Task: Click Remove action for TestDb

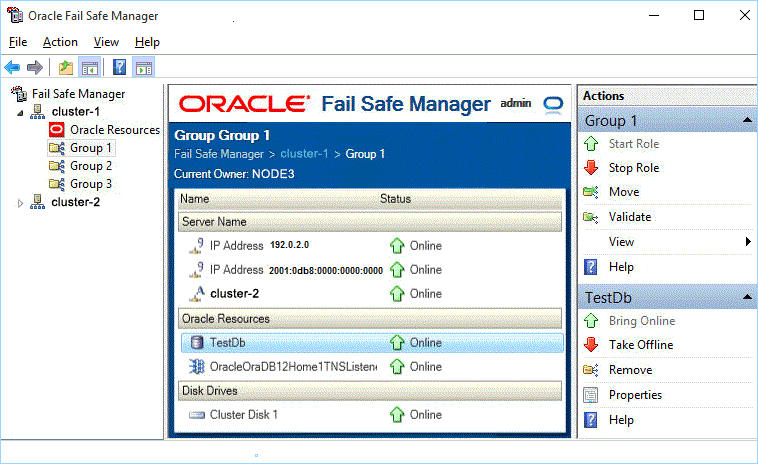Action: tap(630, 370)
